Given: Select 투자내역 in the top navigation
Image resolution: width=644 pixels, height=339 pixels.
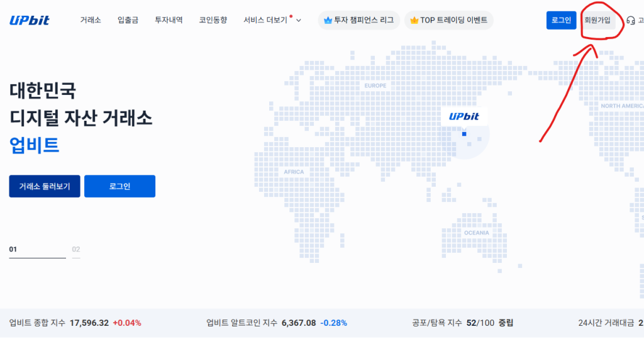Looking at the screenshot, I should click(x=169, y=20).
